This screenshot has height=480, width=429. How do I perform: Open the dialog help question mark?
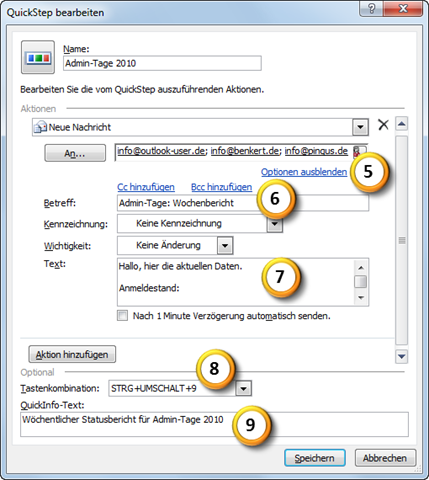(x=372, y=9)
